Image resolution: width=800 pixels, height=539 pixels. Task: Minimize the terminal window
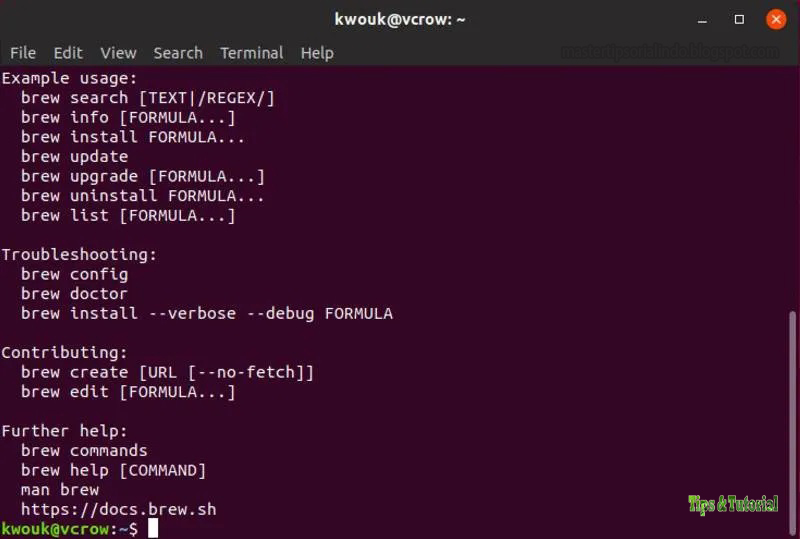703,20
